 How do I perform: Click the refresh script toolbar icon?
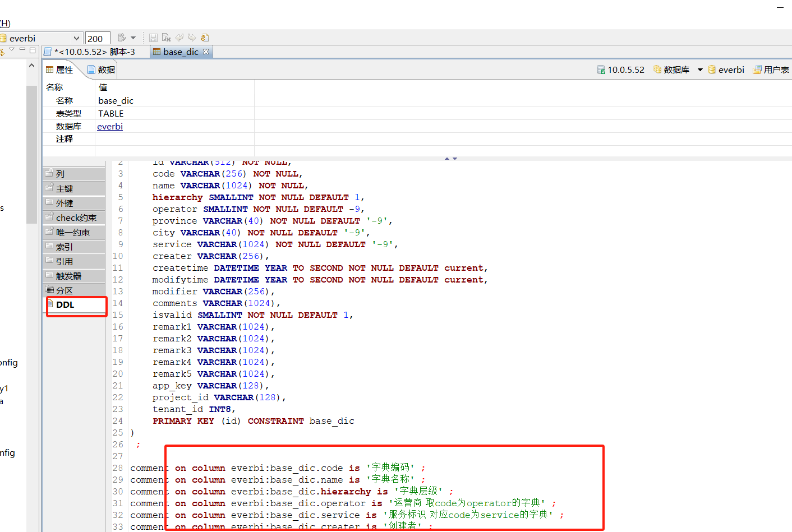[x=205, y=38]
